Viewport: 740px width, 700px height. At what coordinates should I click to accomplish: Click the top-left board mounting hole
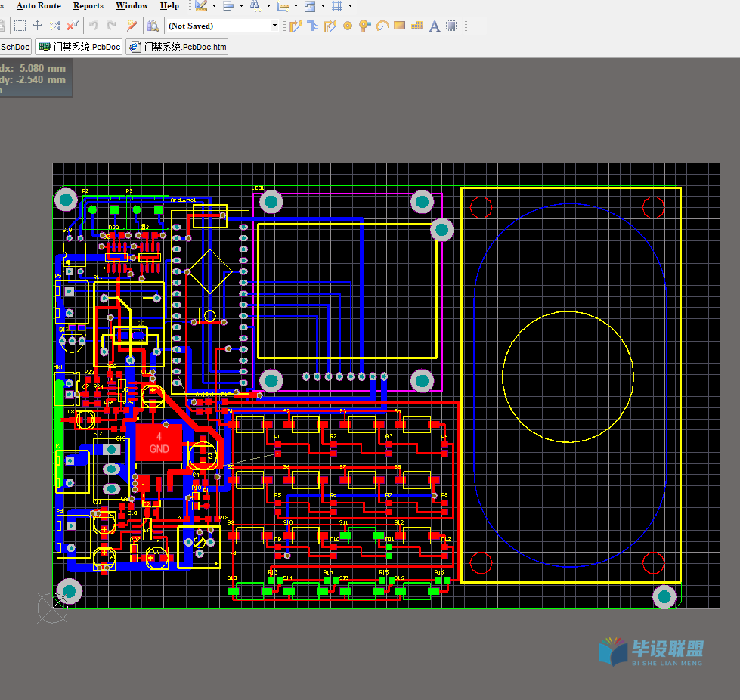[66, 200]
